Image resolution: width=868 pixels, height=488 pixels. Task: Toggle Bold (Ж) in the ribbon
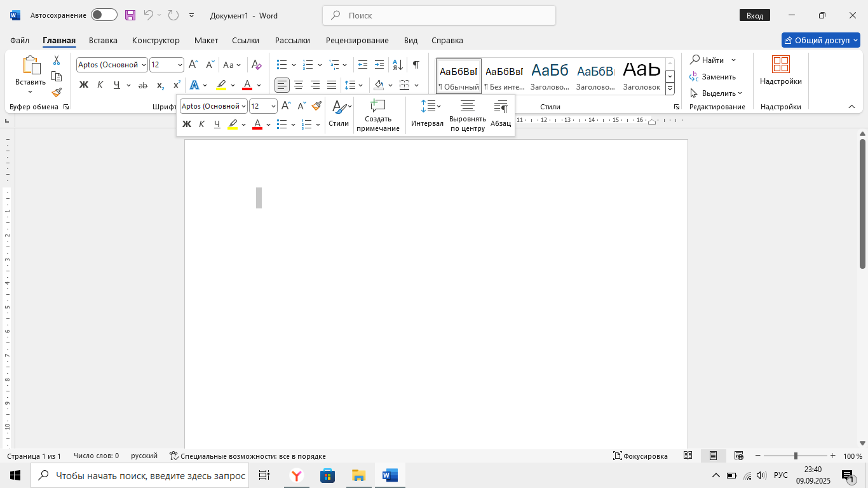tap(84, 85)
